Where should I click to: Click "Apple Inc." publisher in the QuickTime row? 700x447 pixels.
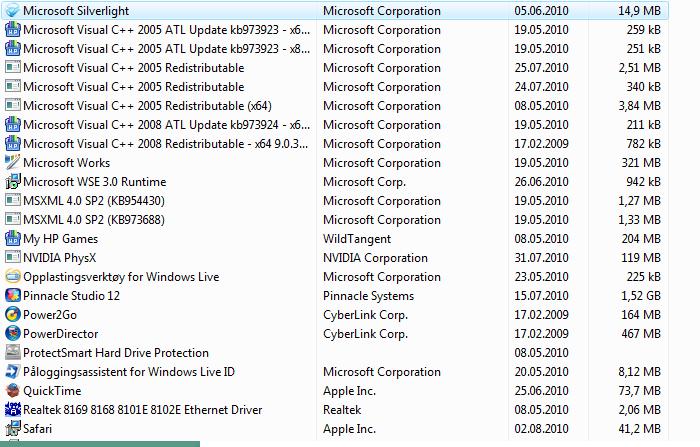(x=350, y=391)
